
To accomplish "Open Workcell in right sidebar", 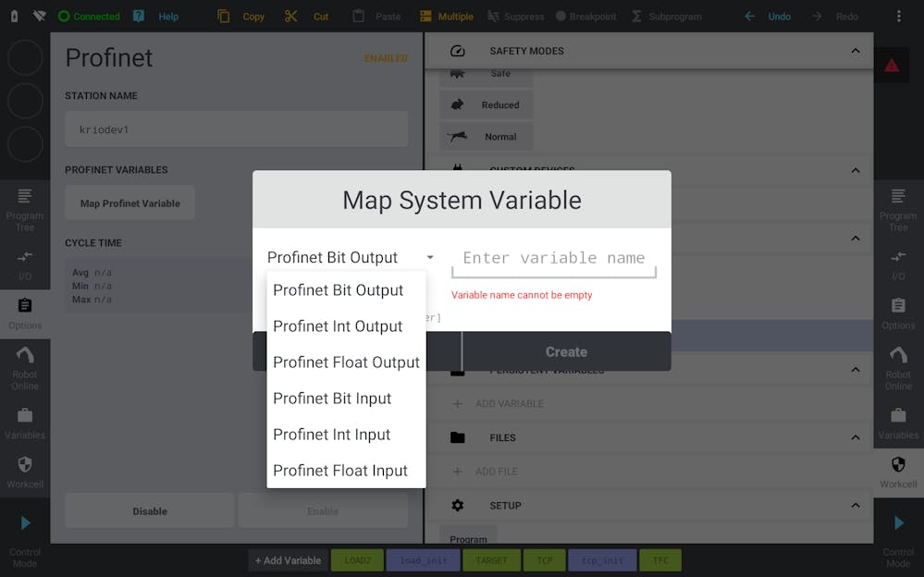I will tap(898, 473).
